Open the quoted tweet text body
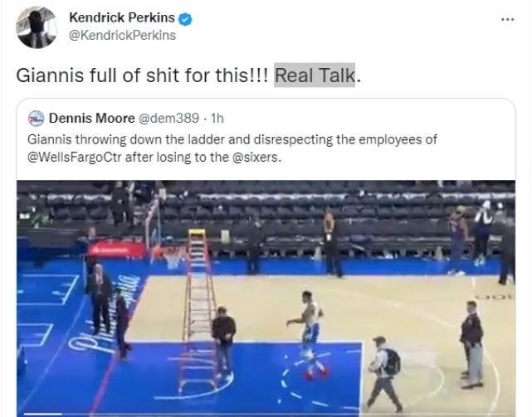Viewport: 532px width, 417px height. (x=232, y=148)
